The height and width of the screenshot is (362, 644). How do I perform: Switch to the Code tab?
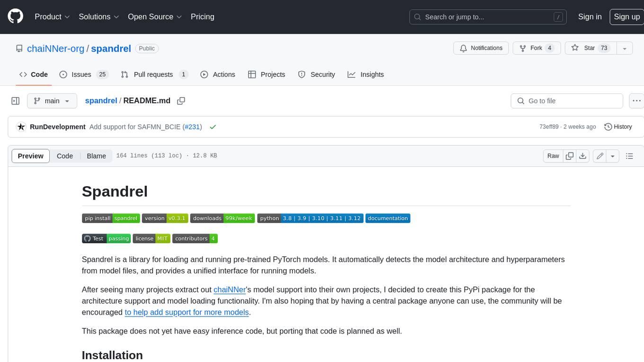[x=34, y=74]
